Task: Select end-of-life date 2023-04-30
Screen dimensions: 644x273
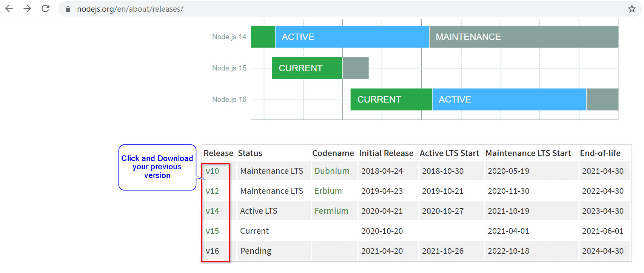Action: (x=603, y=211)
